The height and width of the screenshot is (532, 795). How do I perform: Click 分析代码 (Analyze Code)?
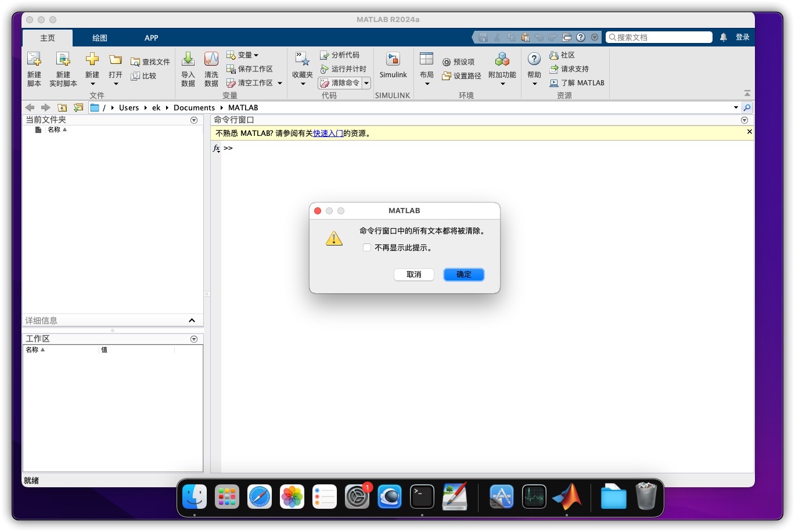pos(340,55)
